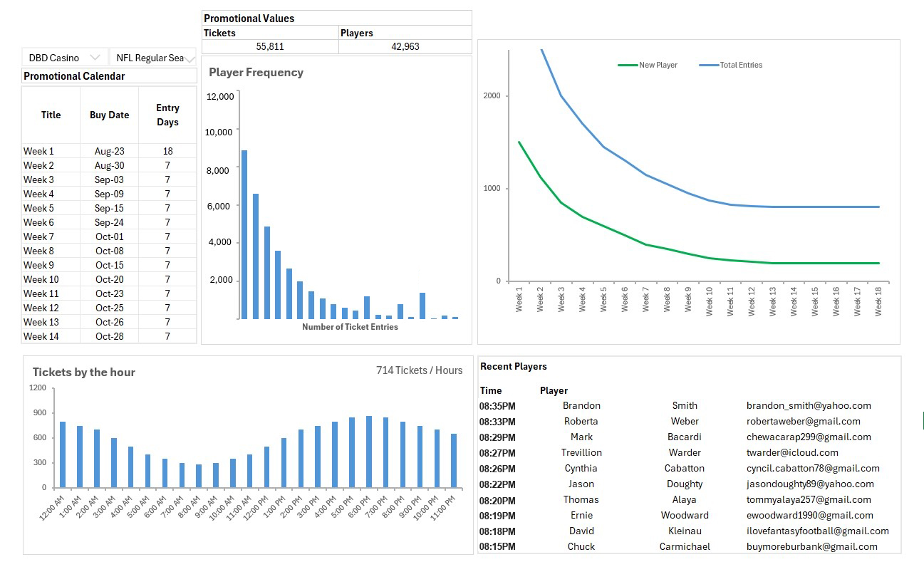Select the Player Frequency chart title

(256, 73)
